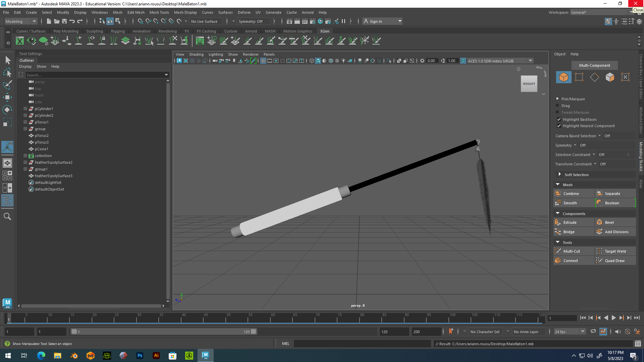
Task: Click the Sign In button
Action: (x=376, y=21)
